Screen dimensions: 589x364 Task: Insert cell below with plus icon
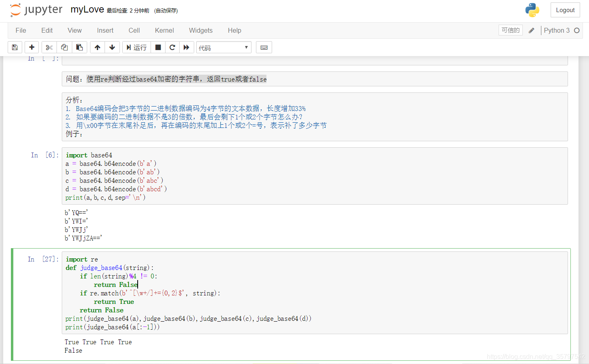[32, 47]
